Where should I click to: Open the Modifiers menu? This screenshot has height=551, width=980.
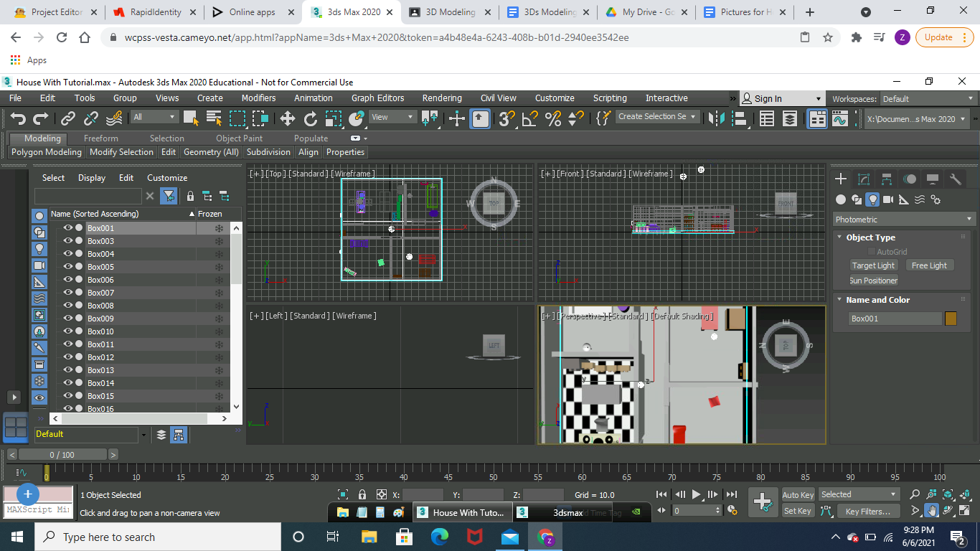[258, 98]
